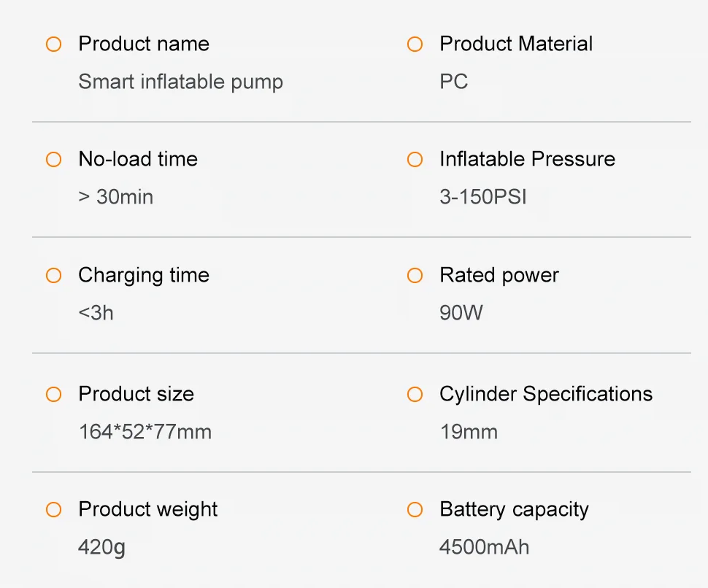Click the '420g' weight value
This screenshot has width=708, height=588.
coord(101,547)
